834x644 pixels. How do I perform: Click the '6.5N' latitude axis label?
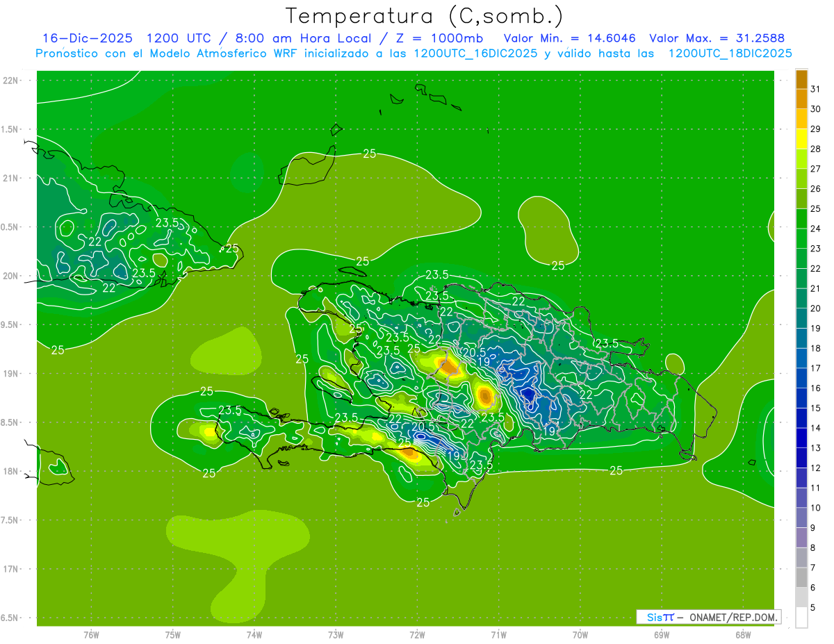[10, 618]
